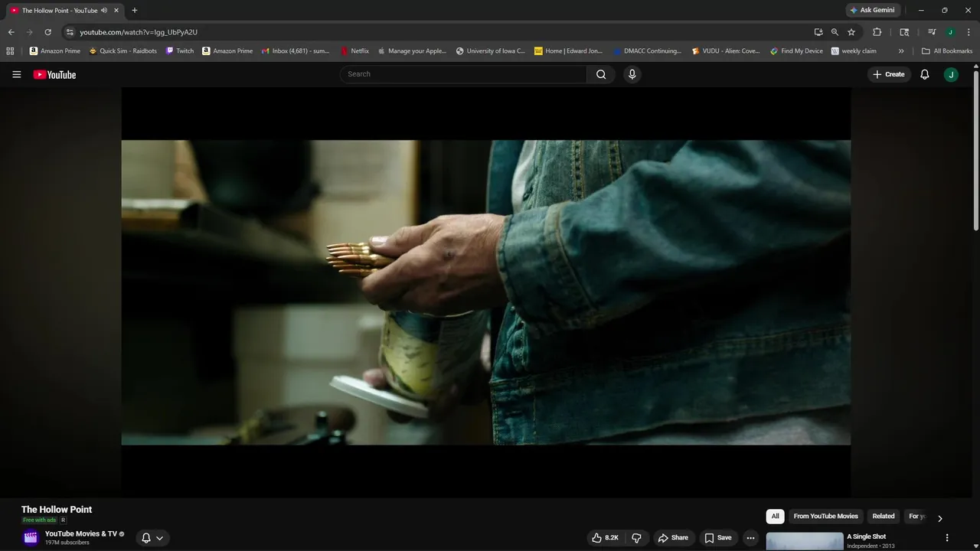Click the Free with ads badge
980x551 pixels.
(39, 520)
